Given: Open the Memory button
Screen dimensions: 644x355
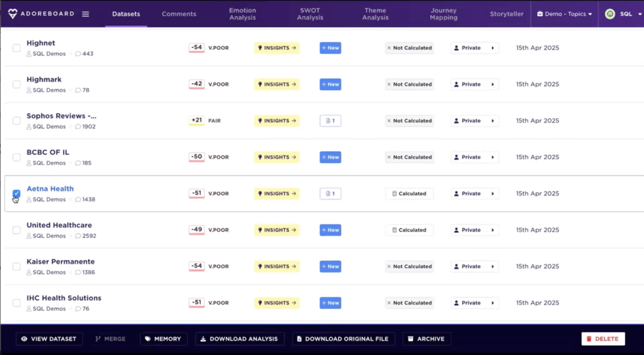Looking at the screenshot, I should [164, 339].
